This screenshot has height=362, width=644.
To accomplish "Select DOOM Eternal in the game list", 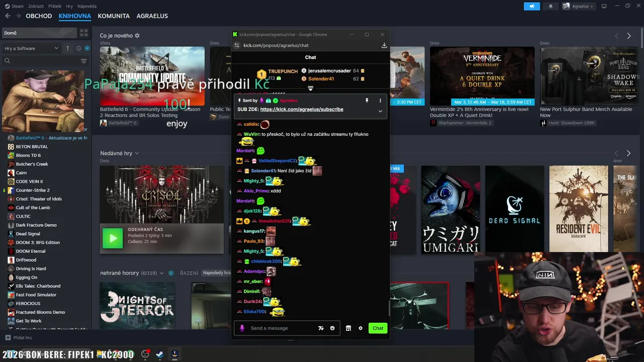I will [x=30, y=251].
